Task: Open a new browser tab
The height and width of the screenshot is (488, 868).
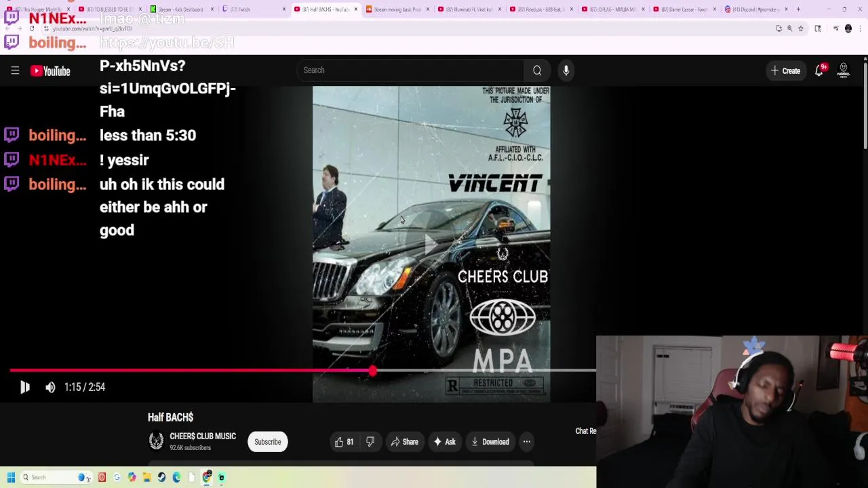Action: tap(798, 9)
